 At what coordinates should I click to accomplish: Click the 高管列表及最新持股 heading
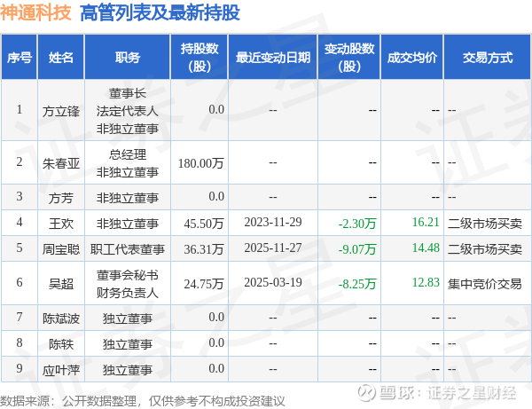[160, 13]
